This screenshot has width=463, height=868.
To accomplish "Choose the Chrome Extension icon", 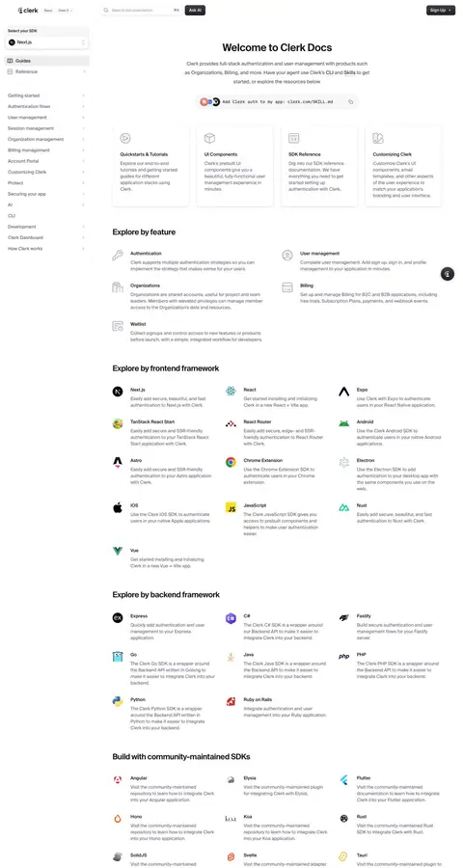I will [x=231, y=462].
